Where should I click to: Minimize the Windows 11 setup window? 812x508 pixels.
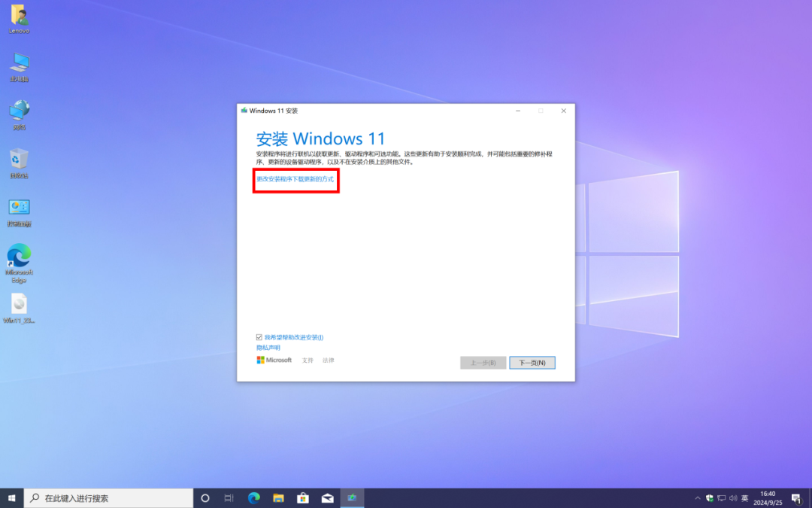click(x=518, y=111)
